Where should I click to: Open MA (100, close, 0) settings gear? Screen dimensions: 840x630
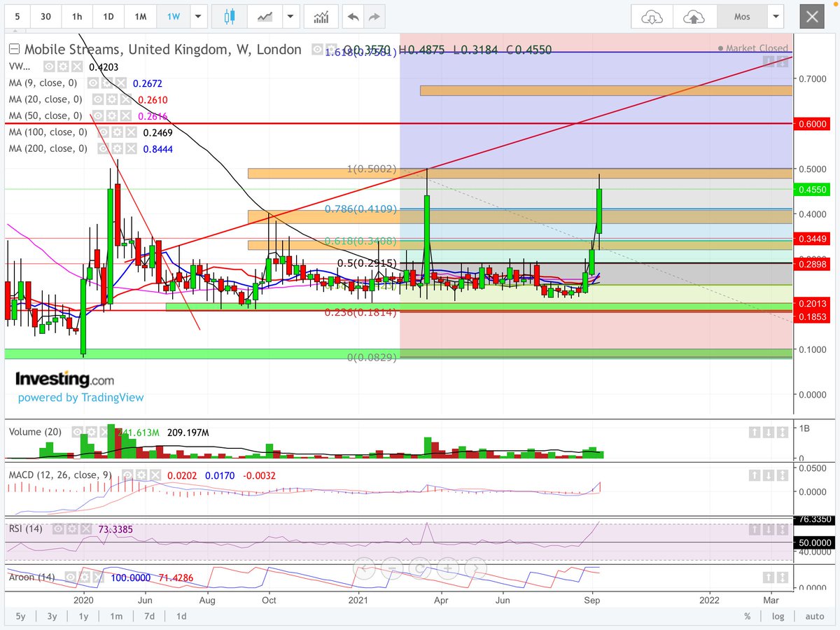click(117, 132)
